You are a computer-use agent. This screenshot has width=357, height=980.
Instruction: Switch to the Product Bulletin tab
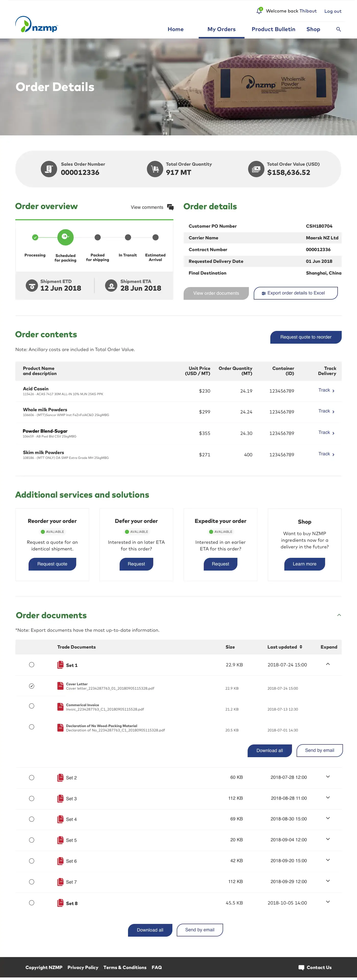click(x=273, y=29)
